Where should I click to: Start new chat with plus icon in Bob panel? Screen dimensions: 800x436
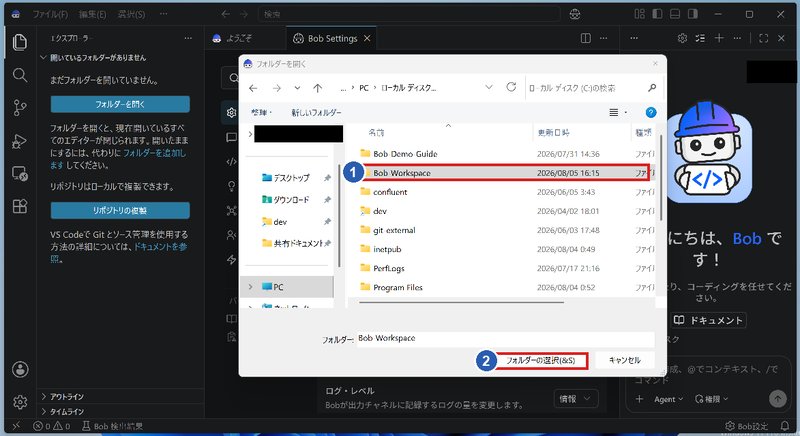719,38
